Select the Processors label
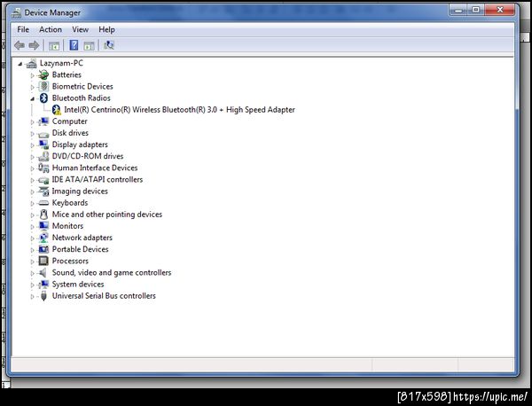This screenshot has width=532, height=406. [70, 261]
